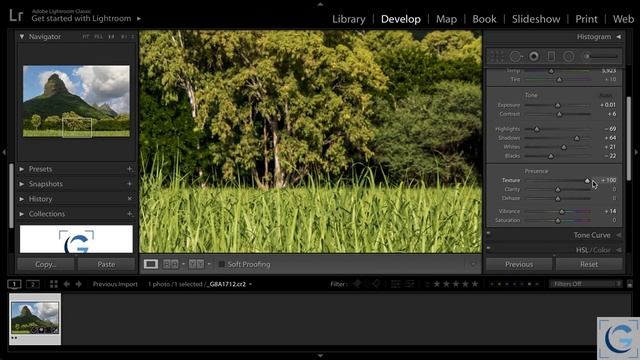Viewport: 640px width, 360px height.
Task: Click the Vibrance slider handle
Action: pos(562,211)
